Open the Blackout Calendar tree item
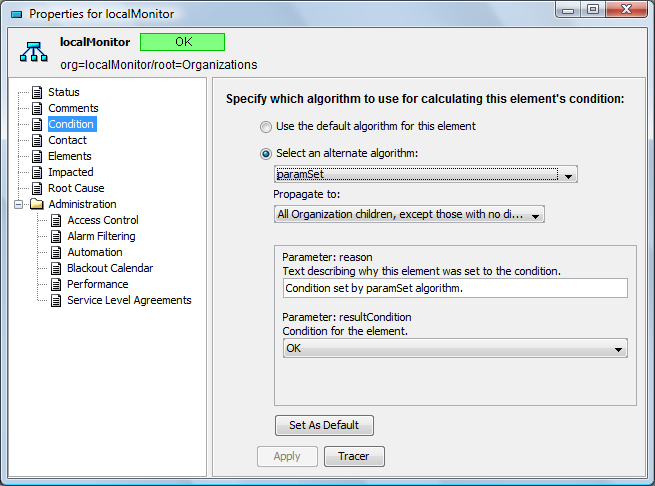This screenshot has width=655, height=486. coord(110,268)
